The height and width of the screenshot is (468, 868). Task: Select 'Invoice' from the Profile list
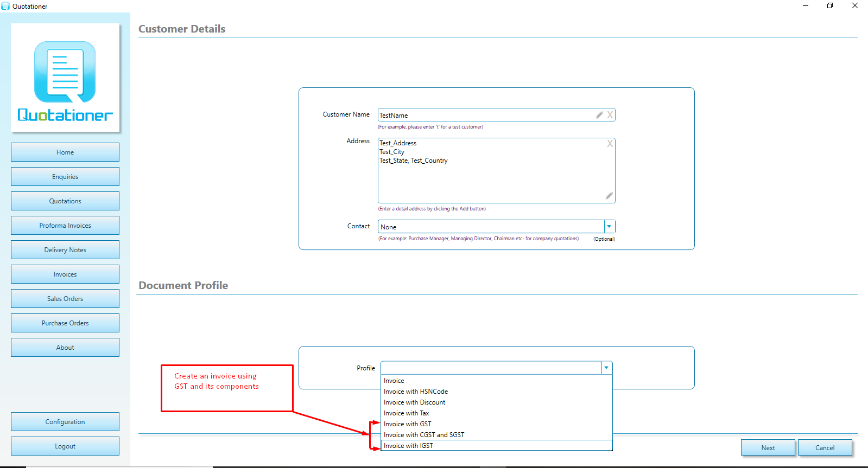(x=497, y=381)
